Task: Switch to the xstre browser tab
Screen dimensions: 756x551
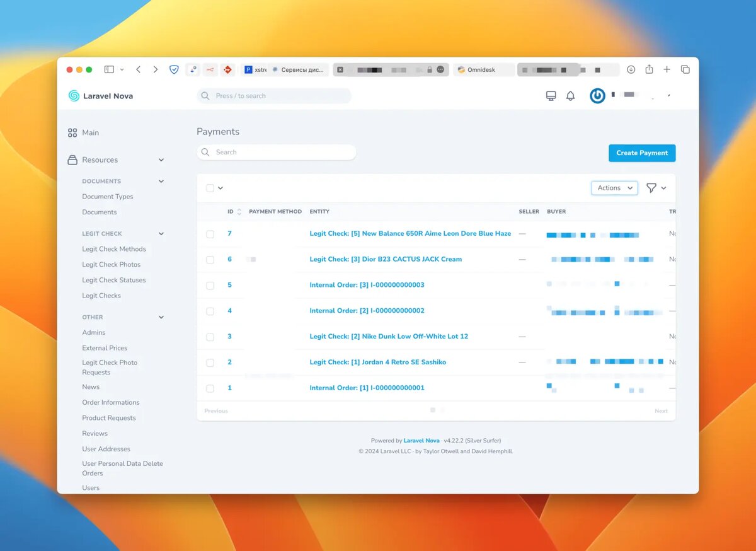Action: tap(256, 69)
